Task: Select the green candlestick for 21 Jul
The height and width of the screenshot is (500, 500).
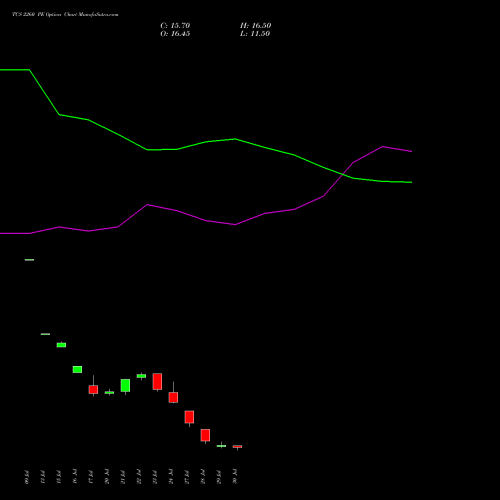Action: [125, 385]
